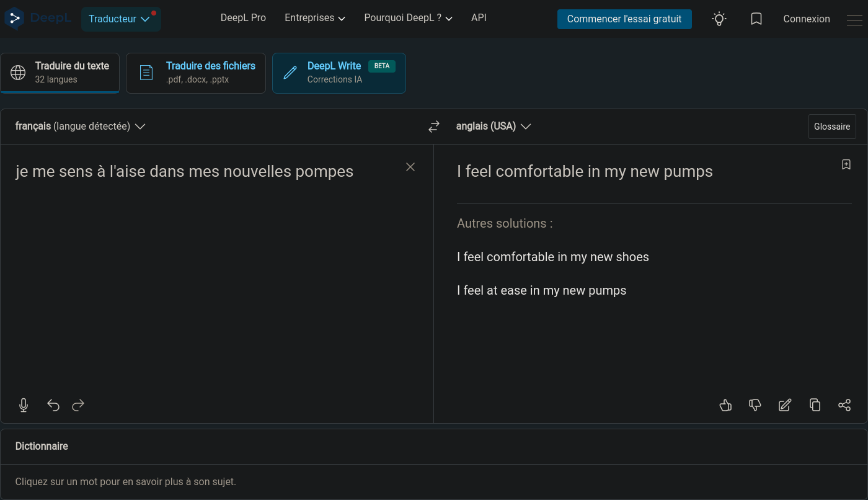868x500 pixels.
Task: Click the document icon in Traduire des fichiers
Action: (x=146, y=73)
